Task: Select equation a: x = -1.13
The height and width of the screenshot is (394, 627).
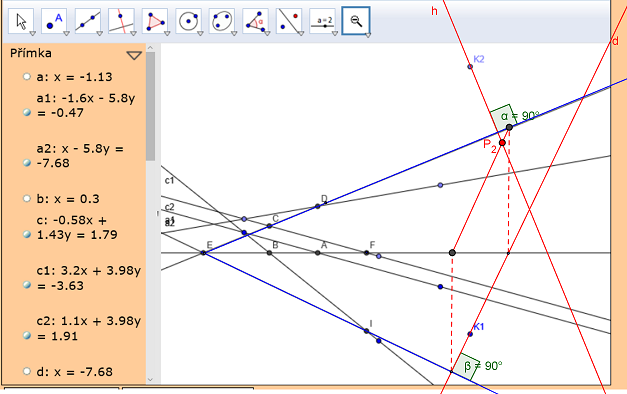Action: click(x=74, y=77)
